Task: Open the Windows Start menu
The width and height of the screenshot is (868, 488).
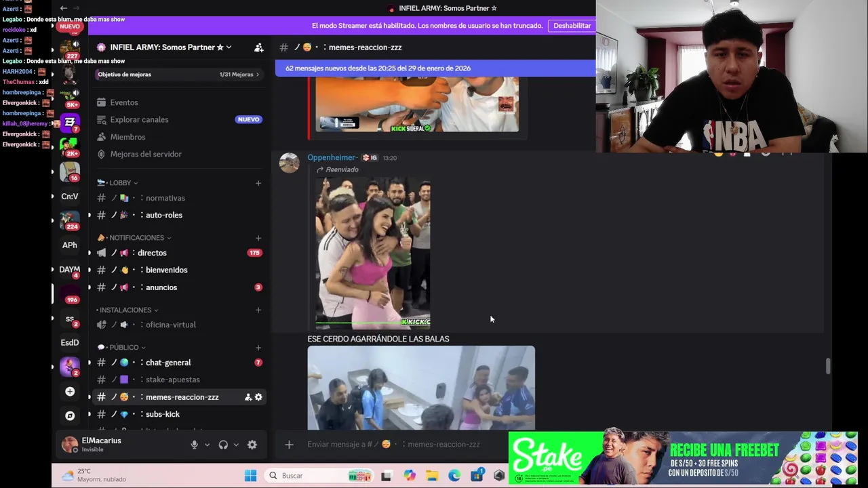Action: pyautogui.click(x=250, y=476)
